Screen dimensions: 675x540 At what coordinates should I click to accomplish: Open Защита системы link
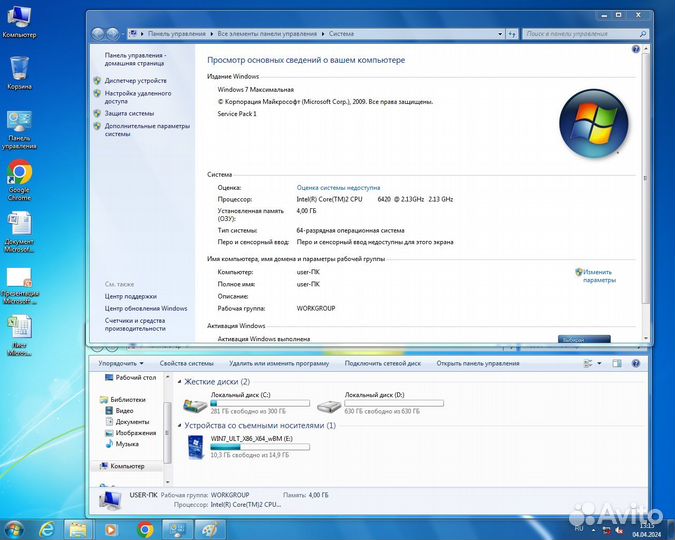(129, 113)
